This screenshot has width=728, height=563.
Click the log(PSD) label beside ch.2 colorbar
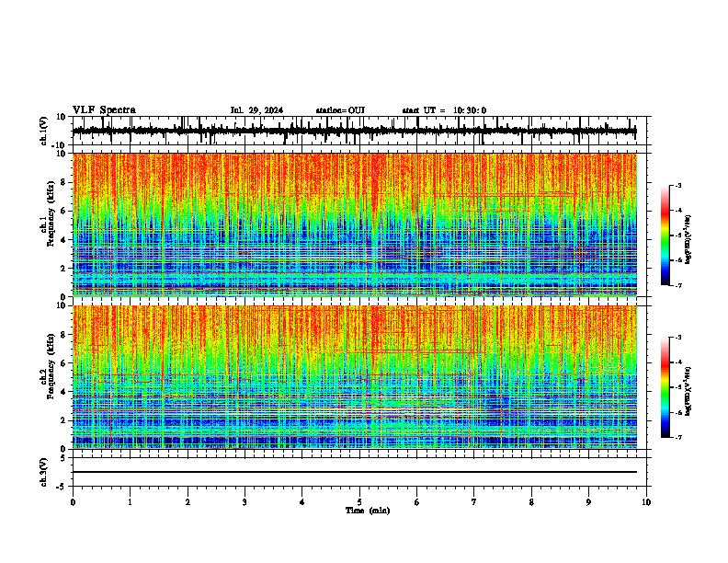click(x=688, y=392)
